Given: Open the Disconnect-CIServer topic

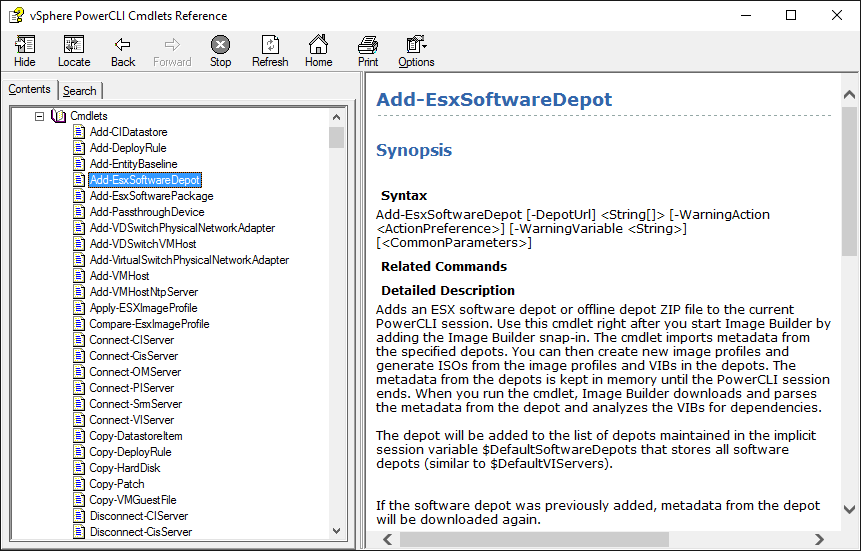Looking at the screenshot, I should pyautogui.click(x=139, y=515).
